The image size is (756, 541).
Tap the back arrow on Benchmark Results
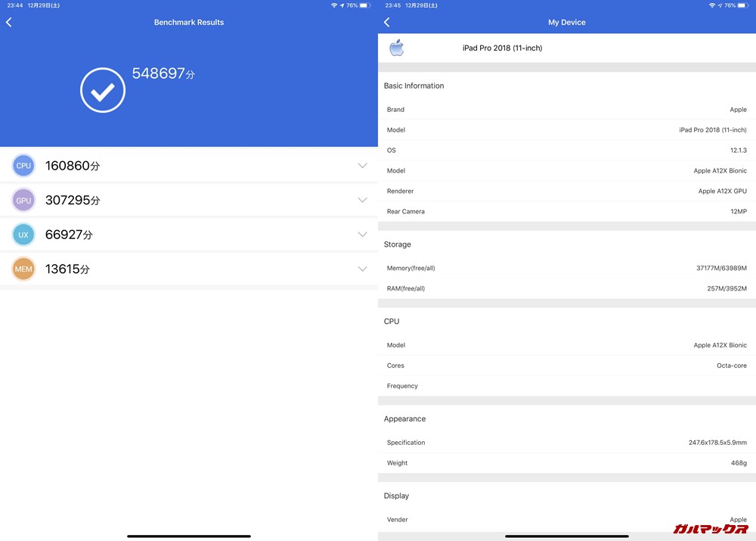[x=9, y=23]
